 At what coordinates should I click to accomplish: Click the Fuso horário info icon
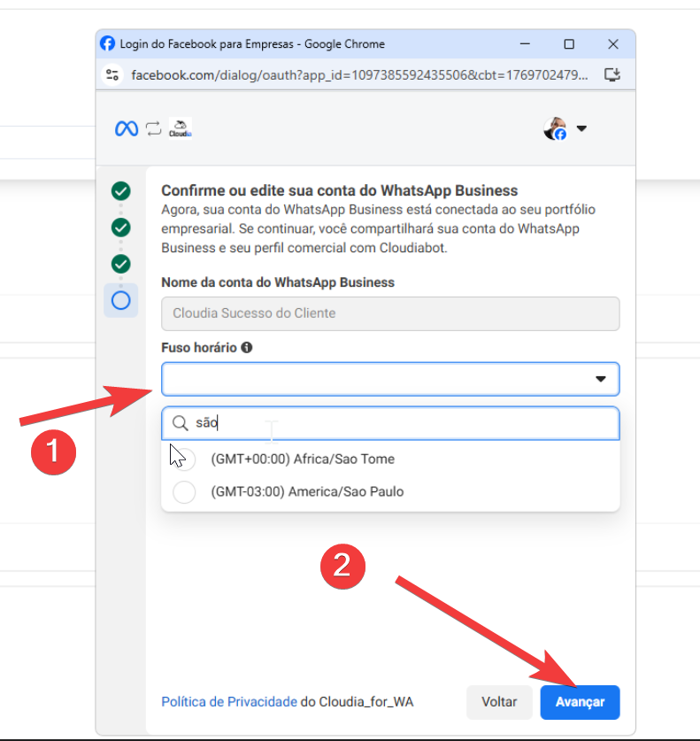coord(247,347)
